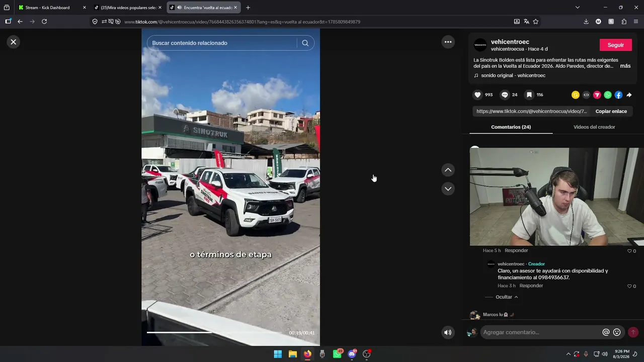
Task: Open Windows Start menu
Action: [x=278, y=354]
